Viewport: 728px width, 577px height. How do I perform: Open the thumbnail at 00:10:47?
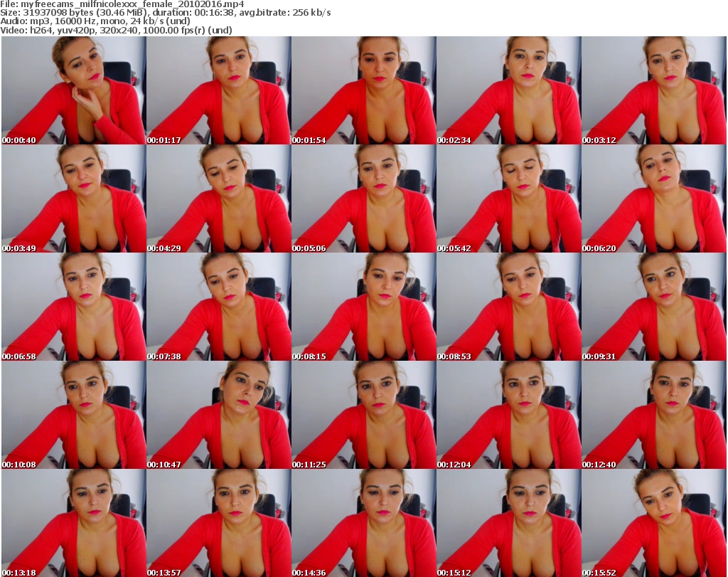coord(219,415)
